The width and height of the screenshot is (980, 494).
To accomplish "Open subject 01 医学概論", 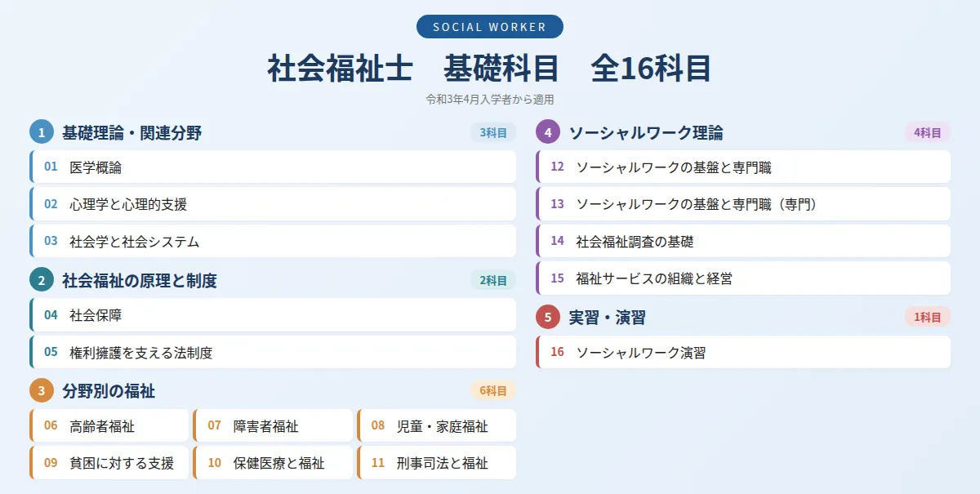I will tap(273, 167).
